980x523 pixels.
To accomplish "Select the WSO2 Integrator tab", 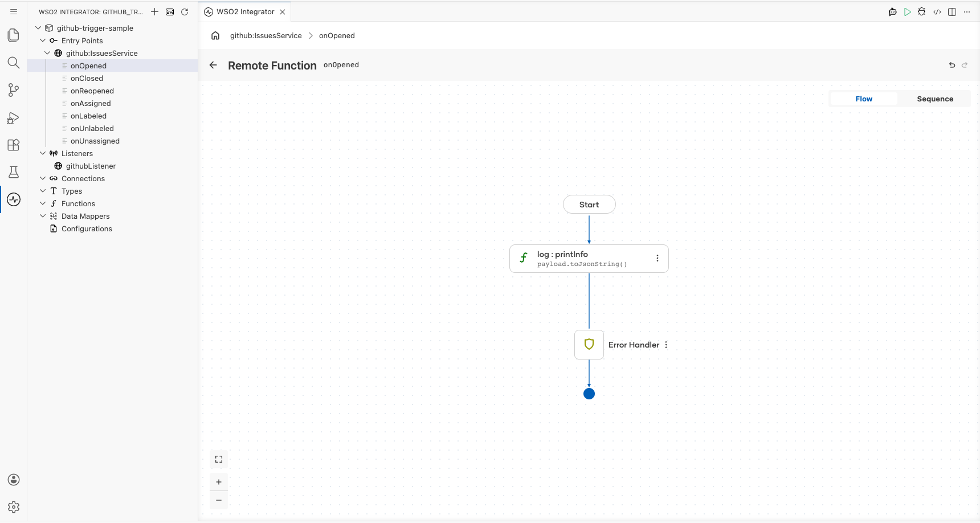I will [x=245, y=12].
